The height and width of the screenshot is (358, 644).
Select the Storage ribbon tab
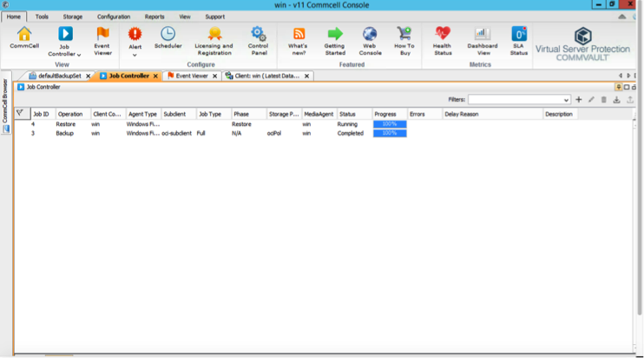pyautogui.click(x=73, y=17)
